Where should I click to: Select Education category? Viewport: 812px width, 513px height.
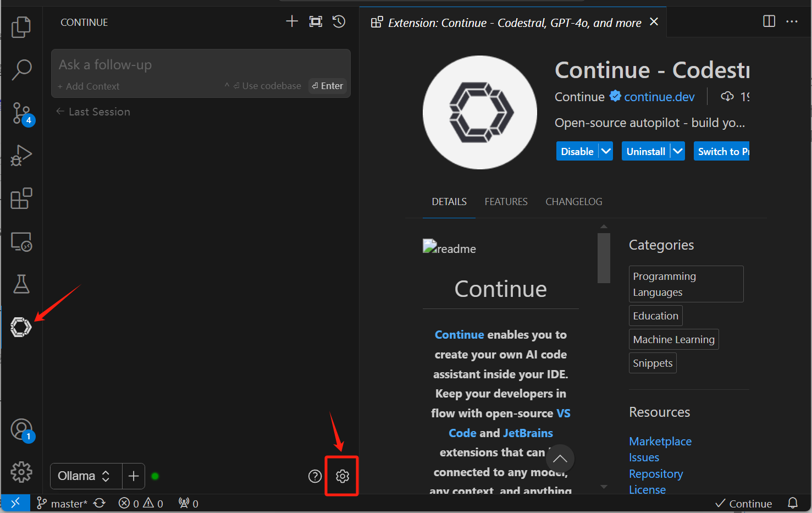tap(655, 316)
